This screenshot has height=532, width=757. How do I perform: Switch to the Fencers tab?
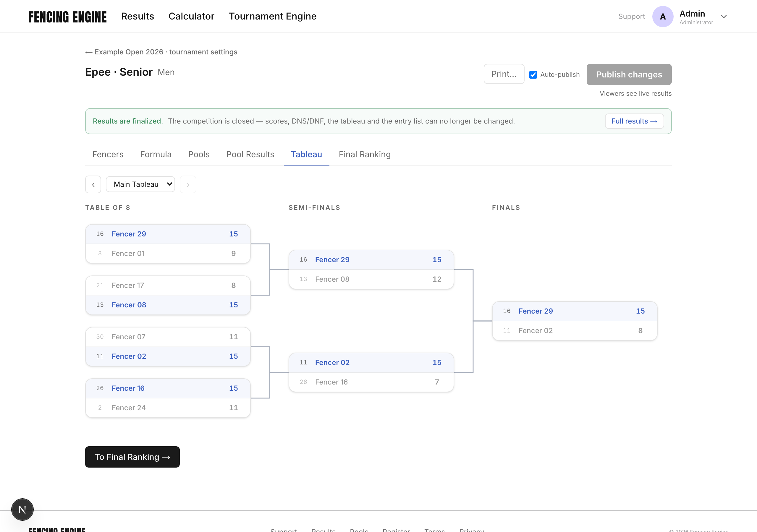pos(108,154)
